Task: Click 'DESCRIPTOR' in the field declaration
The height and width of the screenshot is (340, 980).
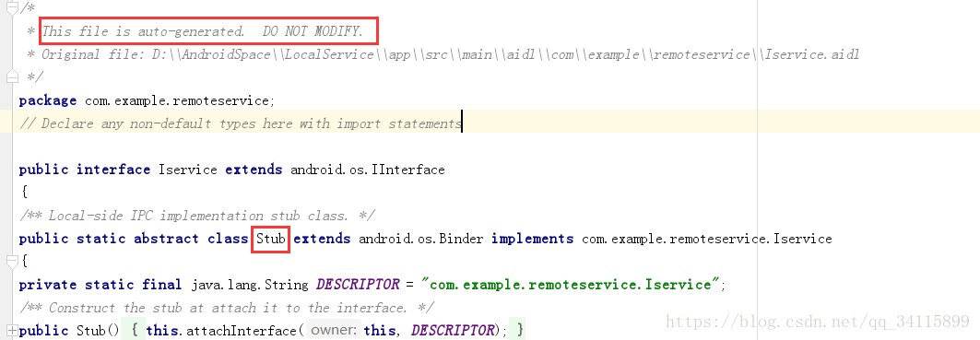Action: tap(358, 285)
